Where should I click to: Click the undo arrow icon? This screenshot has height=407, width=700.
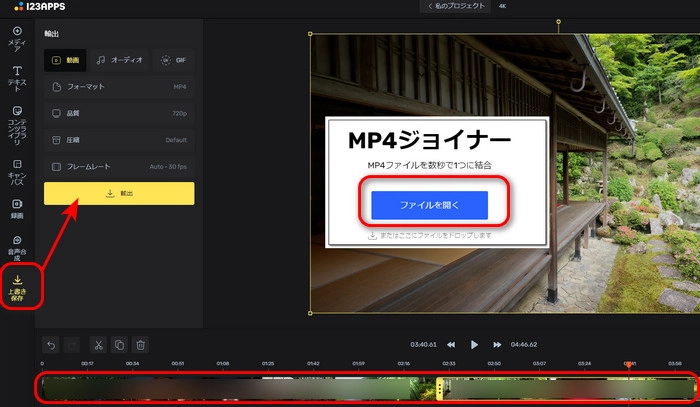[x=52, y=345]
